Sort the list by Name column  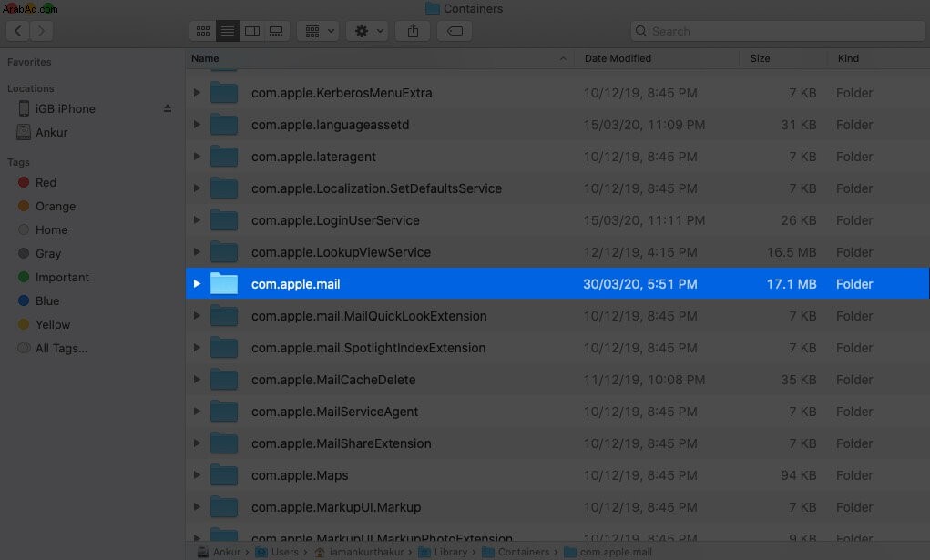coord(380,58)
